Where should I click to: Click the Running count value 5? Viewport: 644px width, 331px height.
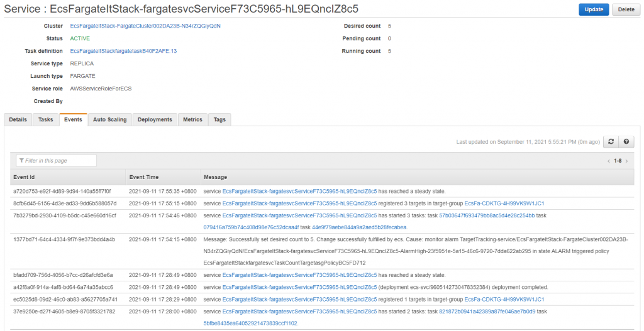pos(389,52)
